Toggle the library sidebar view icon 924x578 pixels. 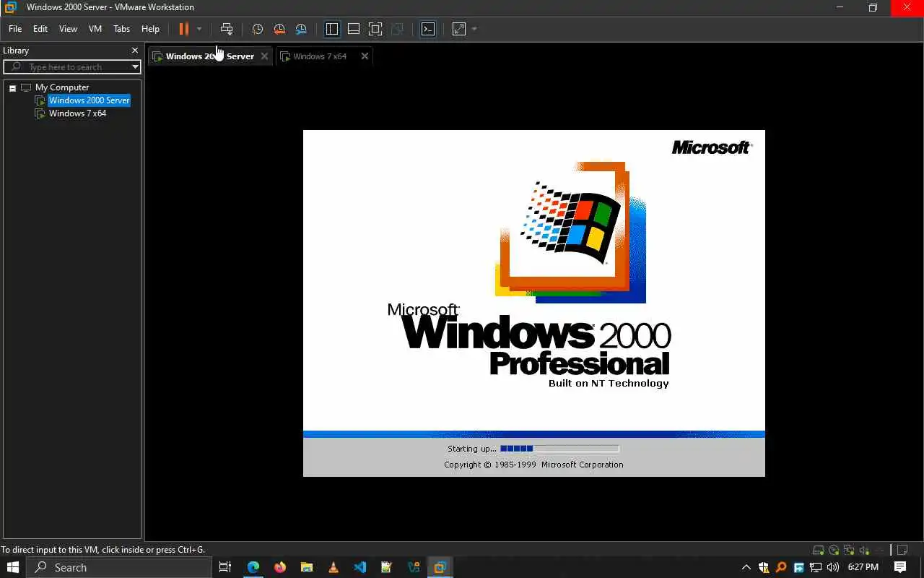click(x=332, y=29)
